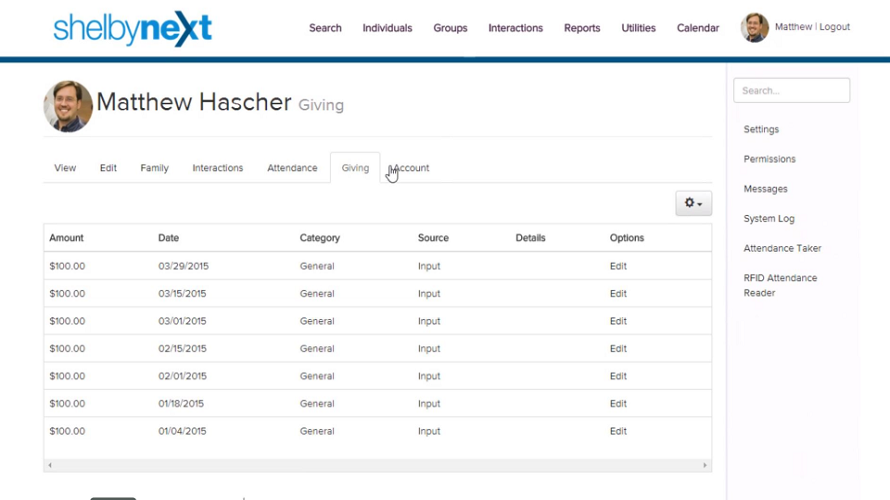Edit the 03/29/2015 giving entry
Image resolution: width=890 pixels, height=500 pixels.
coord(618,266)
